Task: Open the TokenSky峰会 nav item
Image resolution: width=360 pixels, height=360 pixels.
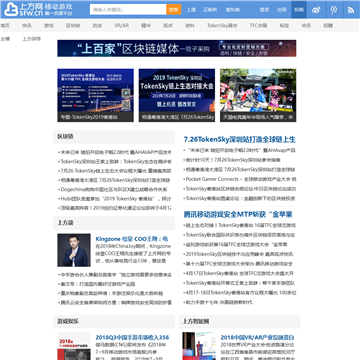Action: tap(222, 25)
